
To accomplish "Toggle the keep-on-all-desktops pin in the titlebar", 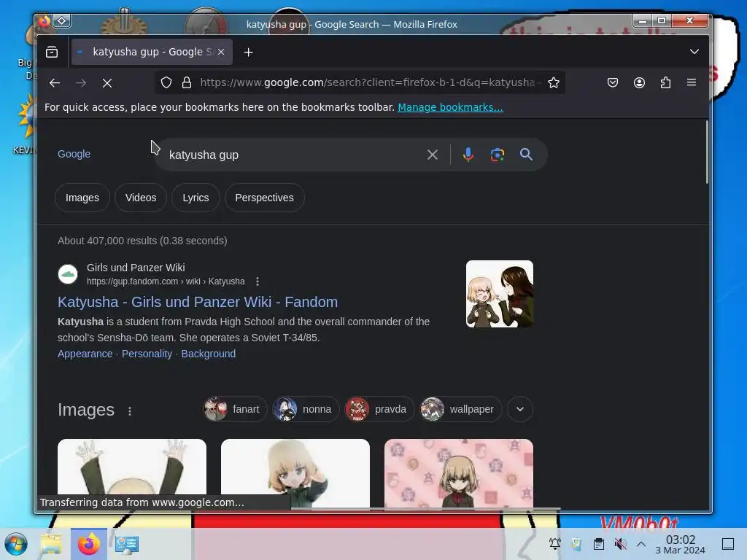I will click(x=62, y=20).
